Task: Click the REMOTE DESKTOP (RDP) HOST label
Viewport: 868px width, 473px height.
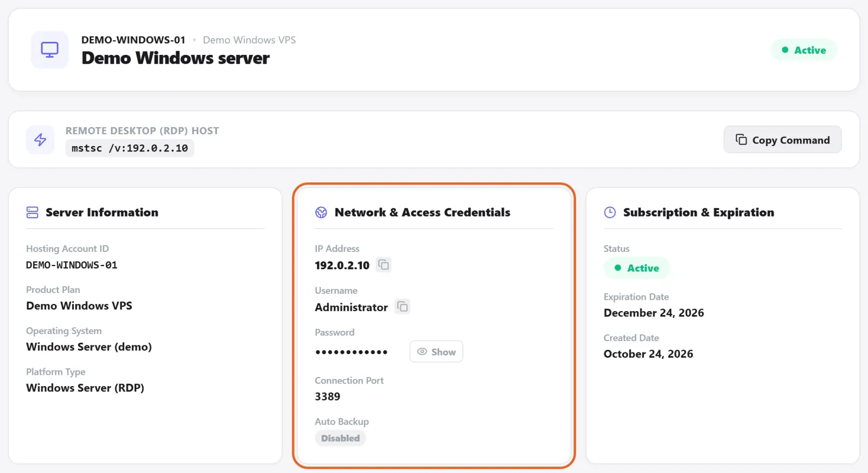Action: (142, 131)
